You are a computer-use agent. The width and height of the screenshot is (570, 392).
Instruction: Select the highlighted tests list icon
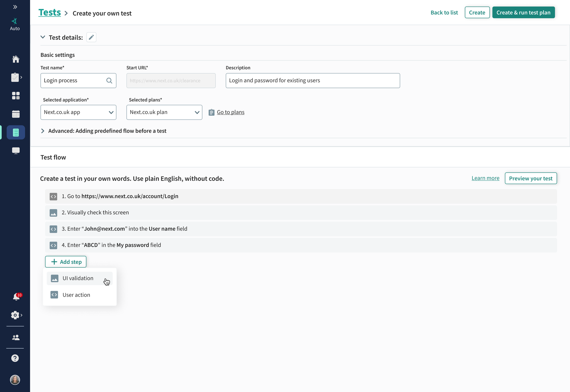click(x=16, y=132)
